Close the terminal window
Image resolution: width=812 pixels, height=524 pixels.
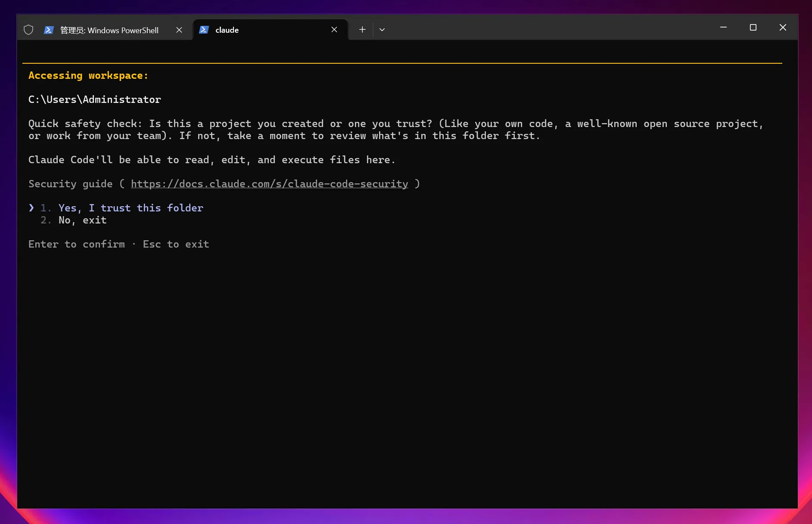783,28
